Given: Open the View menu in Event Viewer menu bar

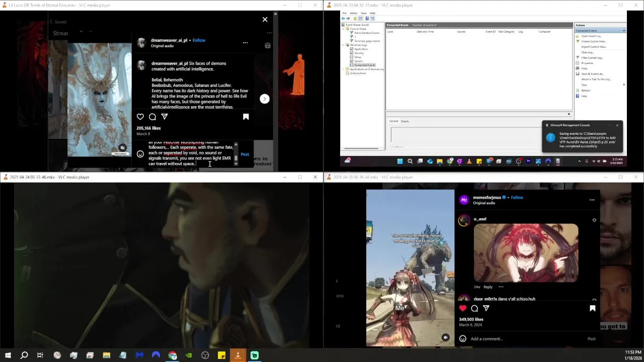Looking at the screenshot, I should pyautogui.click(x=364, y=13).
